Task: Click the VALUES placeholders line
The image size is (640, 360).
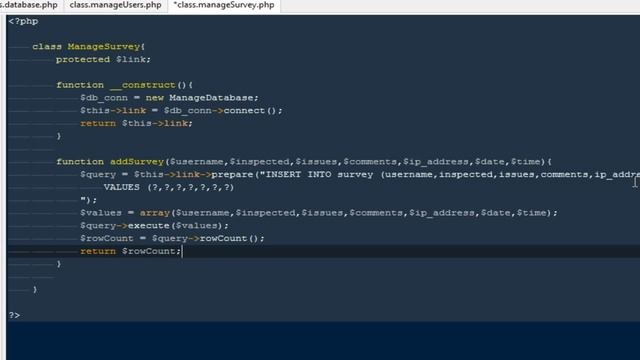Action: pyautogui.click(x=169, y=187)
